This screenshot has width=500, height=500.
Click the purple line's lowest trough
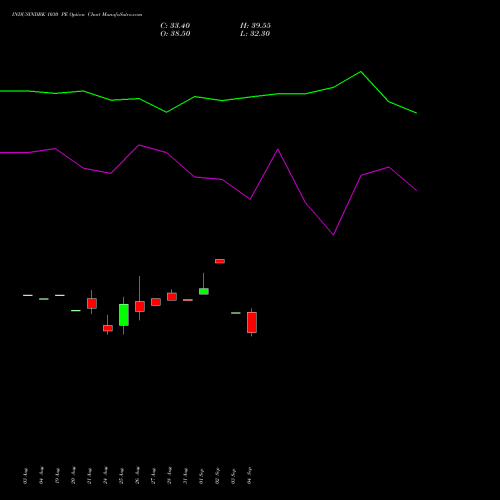click(x=333, y=234)
